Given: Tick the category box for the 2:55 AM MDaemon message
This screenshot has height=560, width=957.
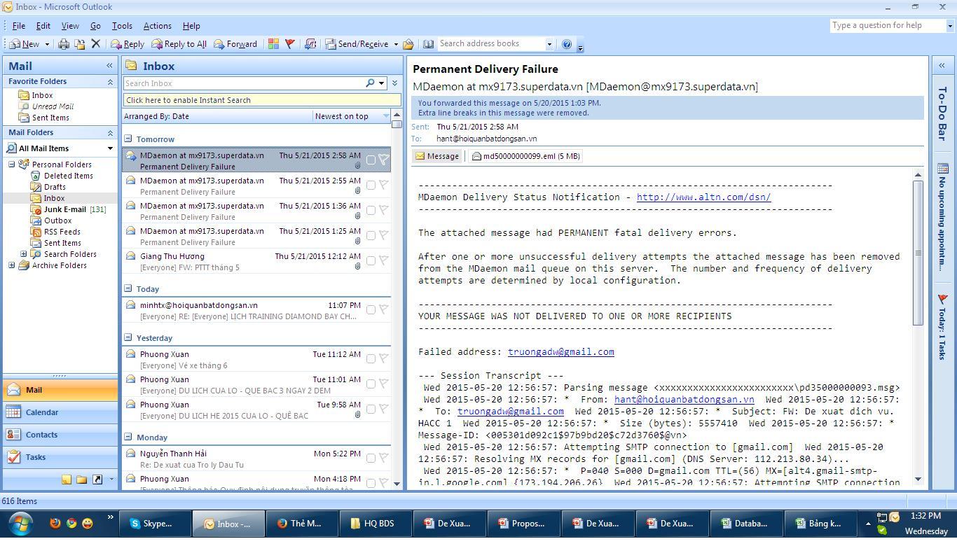Looking at the screenshot, I should pos(371,185).
